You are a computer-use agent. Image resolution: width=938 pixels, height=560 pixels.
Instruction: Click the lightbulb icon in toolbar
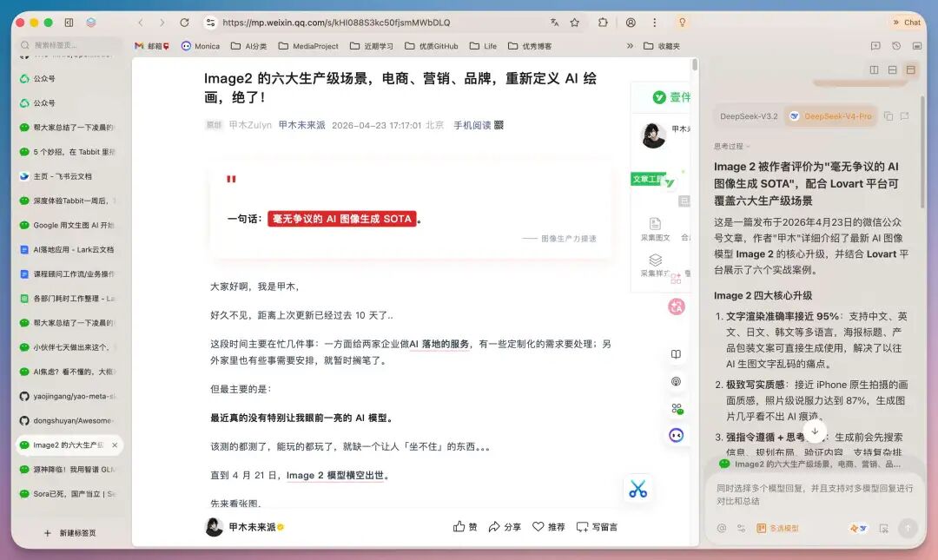coord(682,23)
